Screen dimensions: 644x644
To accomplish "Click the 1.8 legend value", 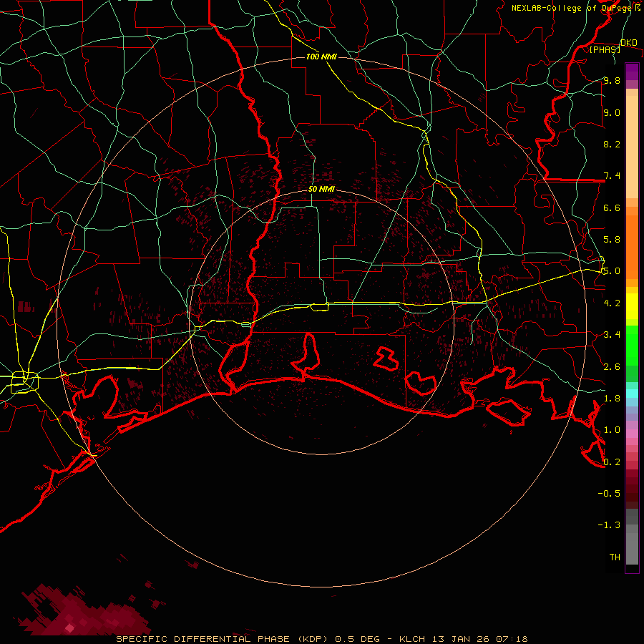I will [x=612, y=399].
